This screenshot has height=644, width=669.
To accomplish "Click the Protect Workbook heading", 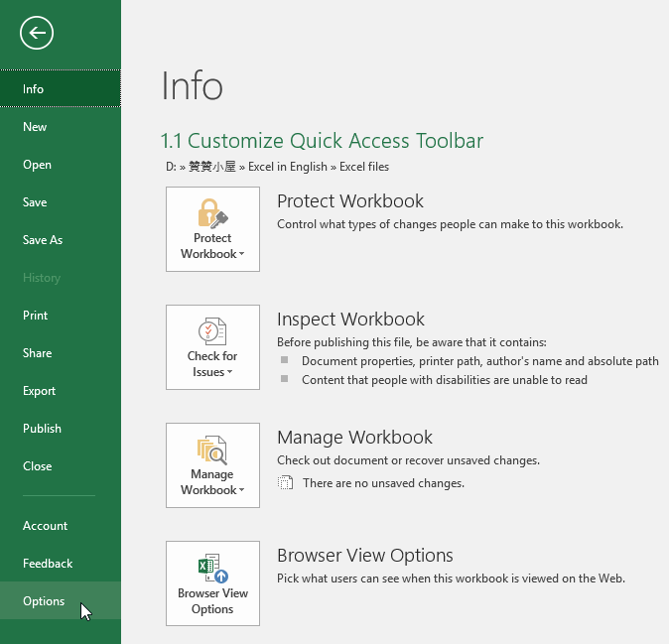I will coord(350,200).
